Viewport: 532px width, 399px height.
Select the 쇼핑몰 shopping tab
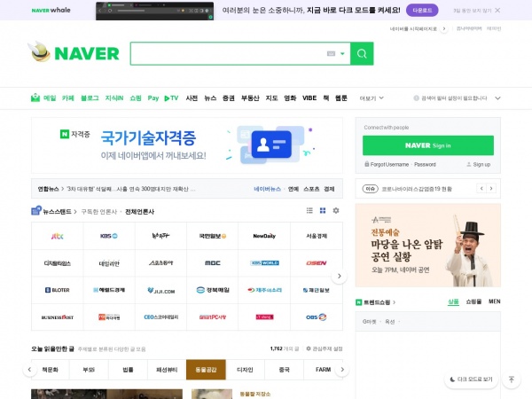pyautogui.click(x=473, y=301)
